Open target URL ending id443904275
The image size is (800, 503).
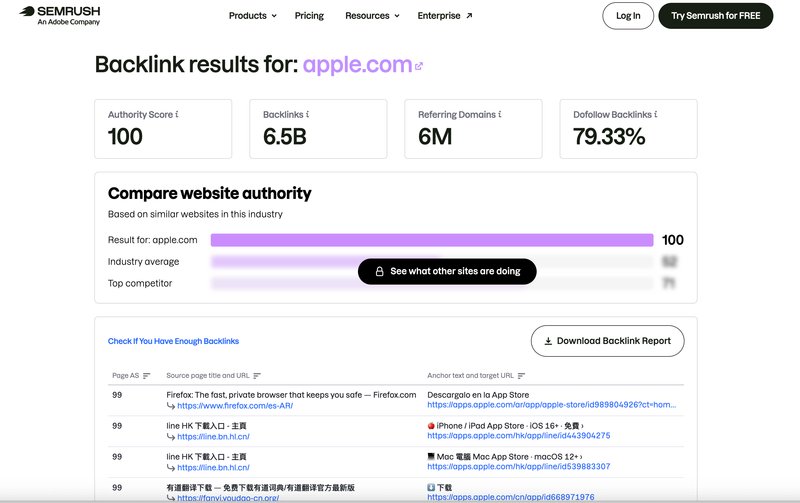(x=518, y=436)
